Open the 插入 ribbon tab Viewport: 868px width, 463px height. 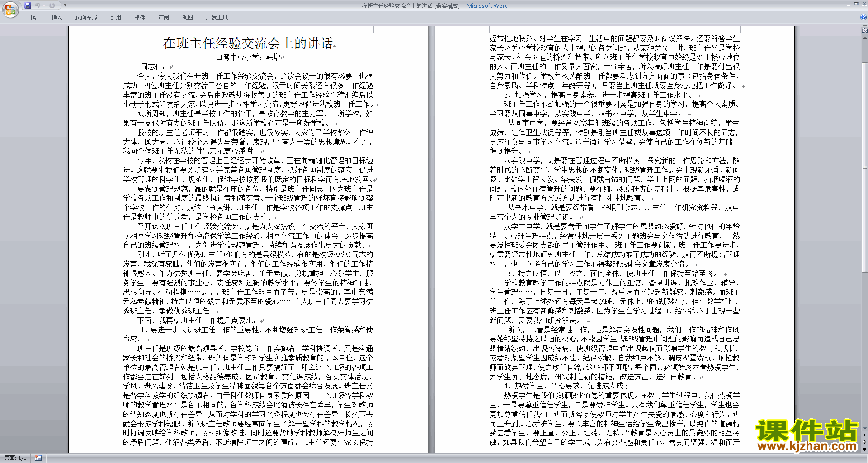(57, 17)
